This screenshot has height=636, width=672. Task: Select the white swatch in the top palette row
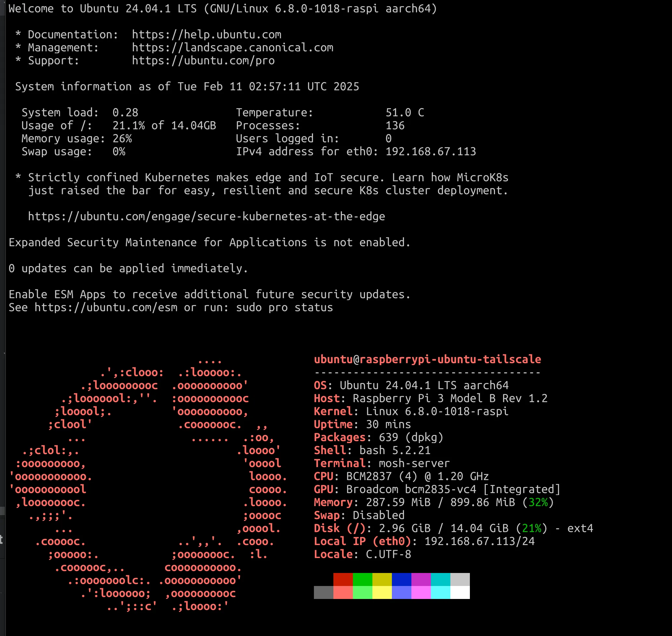click(460, 580)
